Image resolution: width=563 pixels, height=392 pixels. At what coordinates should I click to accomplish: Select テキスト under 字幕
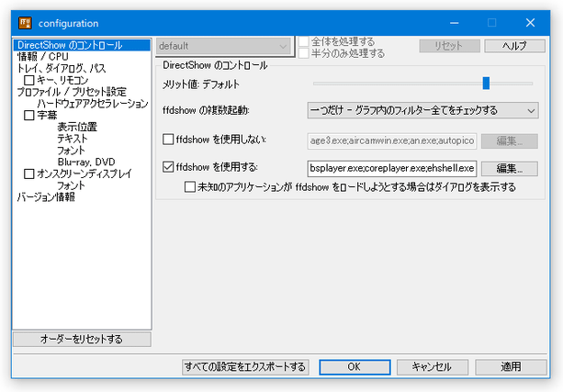click(x=73, y=139)
